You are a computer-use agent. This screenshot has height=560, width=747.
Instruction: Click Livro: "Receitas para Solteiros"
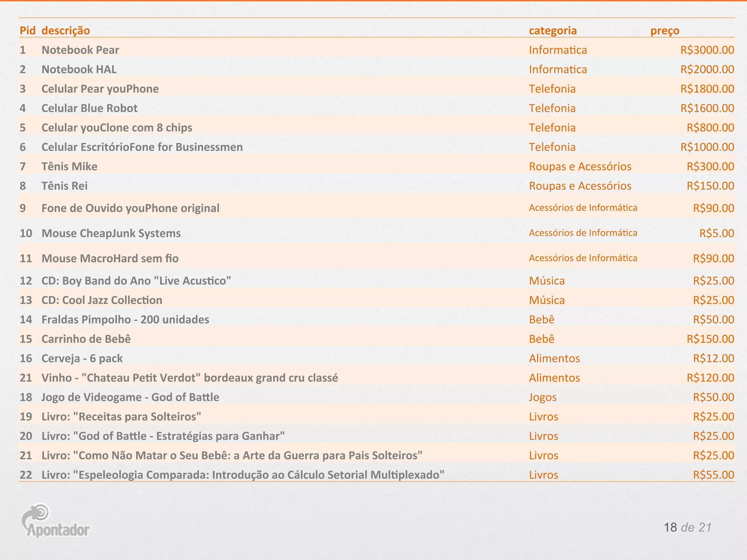[121, 417]
